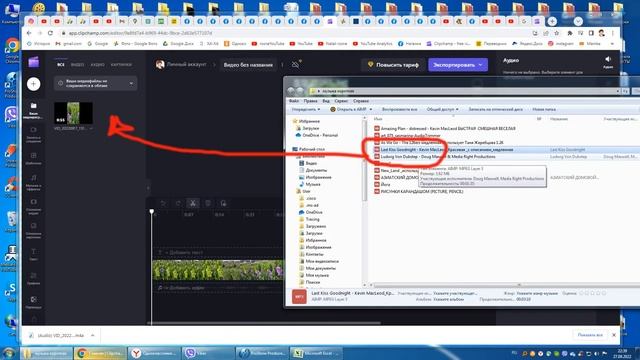640x360 pixels.
Task: Click the Upgrade plan button
Action: point(393,64)
